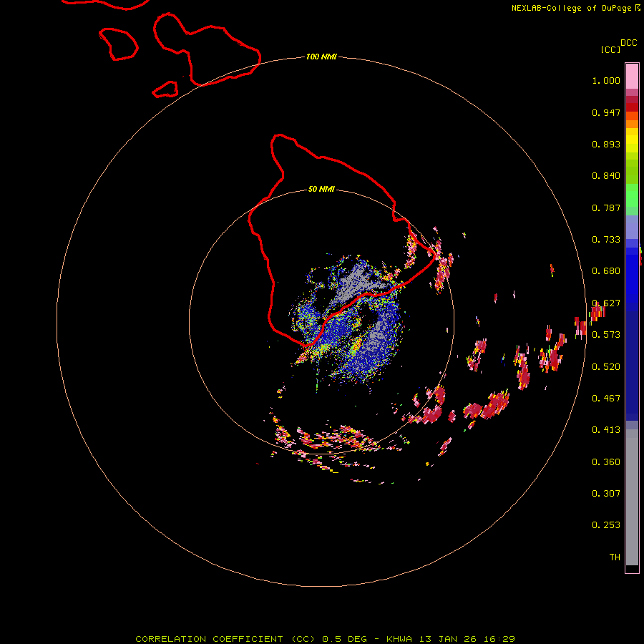Click the 0.680 value on color scale
The width and height of the screenshot is (644, 644).
tap(606, 271)
